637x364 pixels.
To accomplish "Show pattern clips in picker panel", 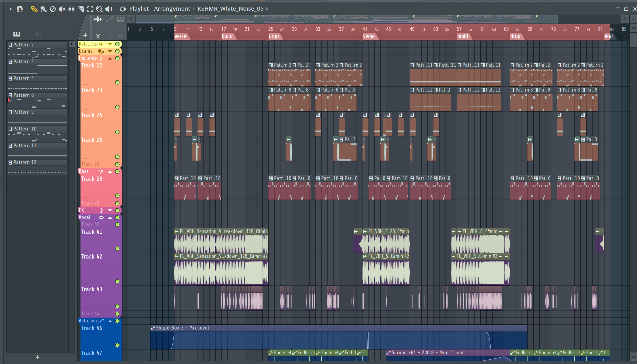I will [17, 34].
